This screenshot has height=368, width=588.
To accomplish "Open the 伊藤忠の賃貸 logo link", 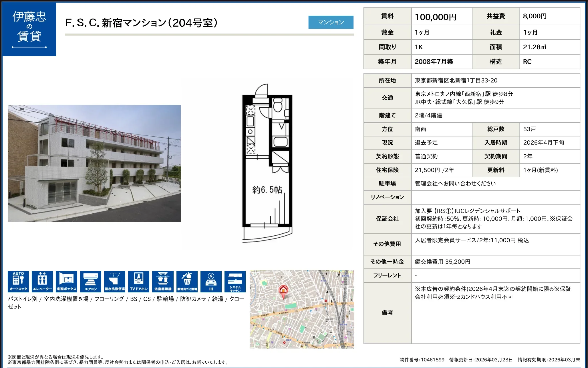I will 29,28.
